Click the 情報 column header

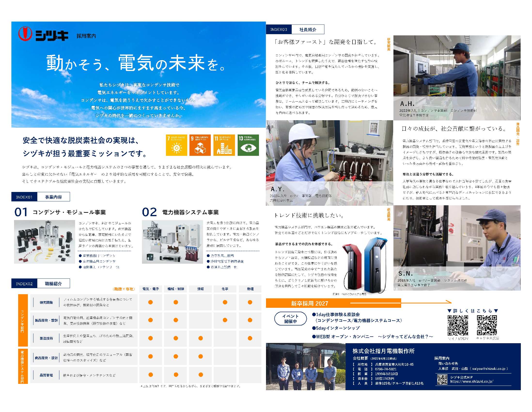pyautogui.click(x=201, y=289)
